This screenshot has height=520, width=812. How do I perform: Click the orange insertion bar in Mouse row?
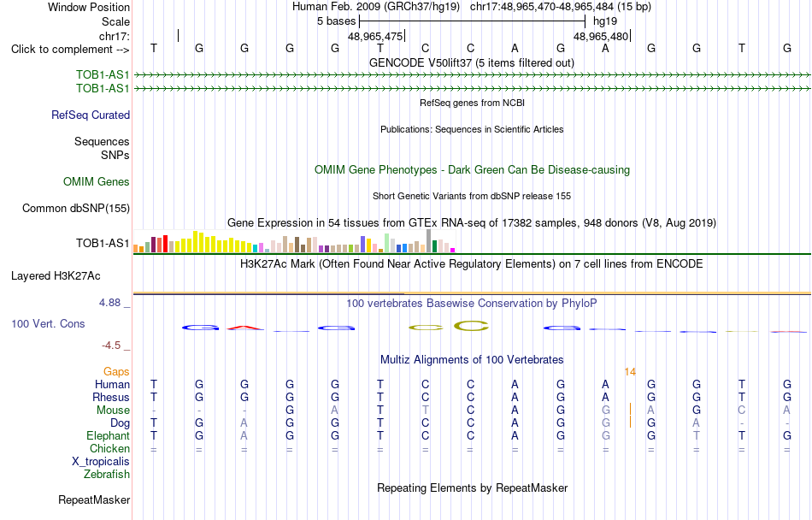pyautogui.click(x=630, y=410)
